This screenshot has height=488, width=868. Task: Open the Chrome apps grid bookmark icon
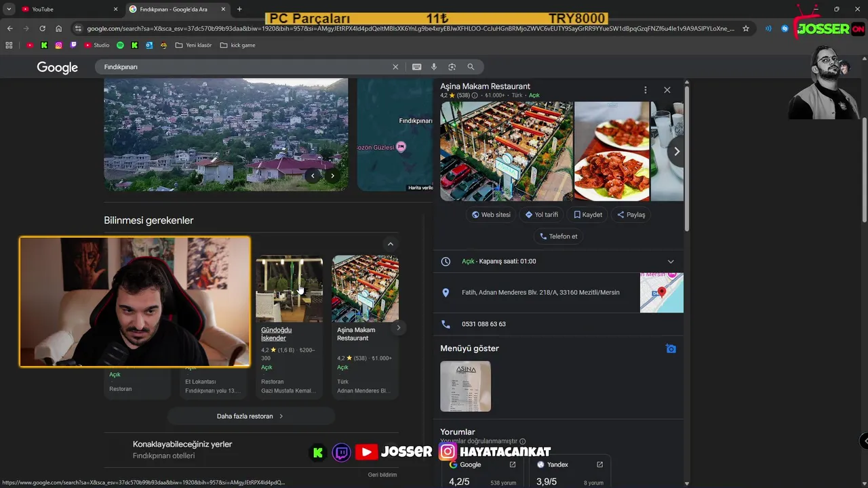(x=9, y=45)
